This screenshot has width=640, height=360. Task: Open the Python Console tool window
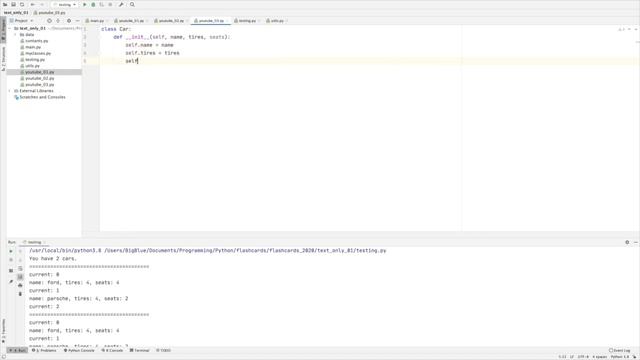click(x=79, y=350)
